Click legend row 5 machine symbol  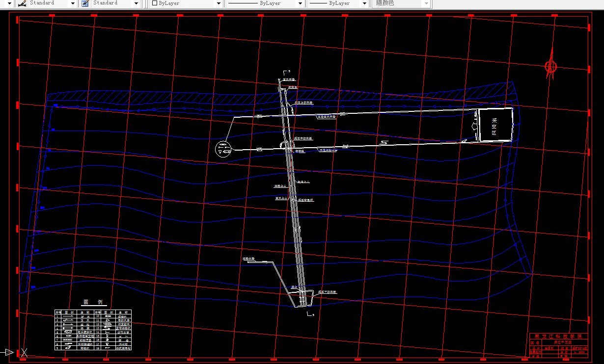68,332
